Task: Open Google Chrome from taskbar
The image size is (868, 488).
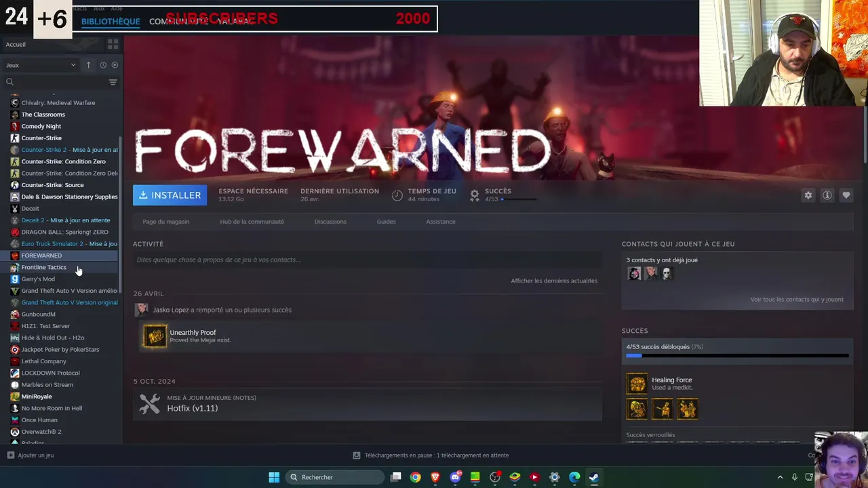Action: pos(416,477)
